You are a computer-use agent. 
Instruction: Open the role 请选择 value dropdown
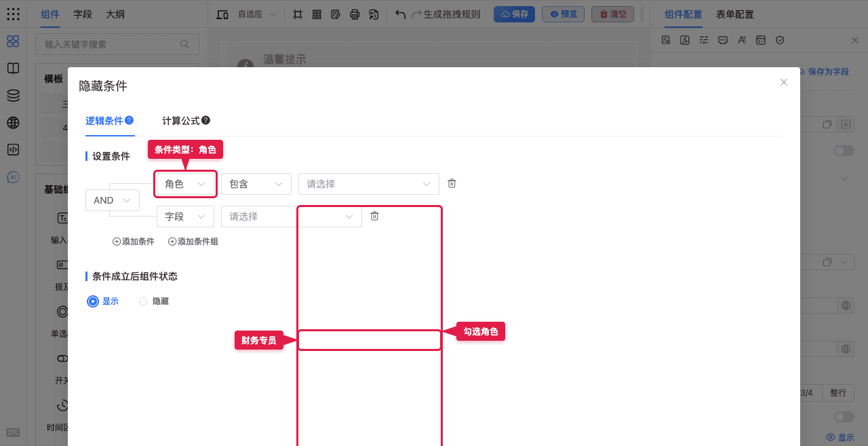tap(369, 184)
